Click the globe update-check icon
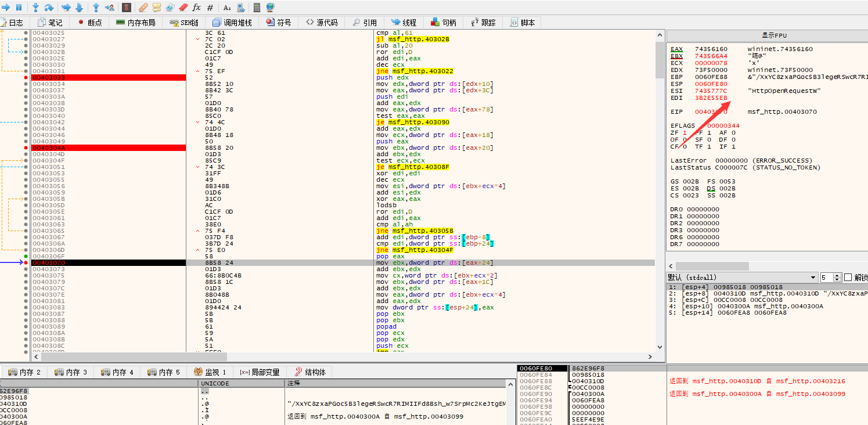868x425 pixels. point(271,8)
